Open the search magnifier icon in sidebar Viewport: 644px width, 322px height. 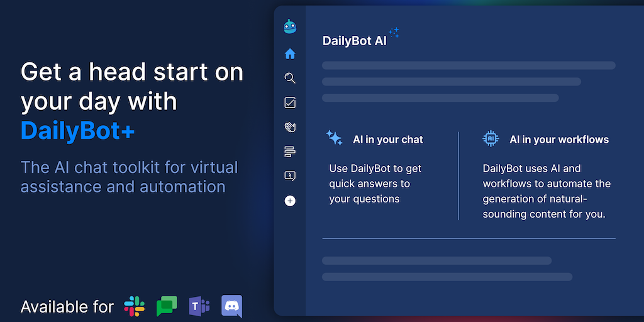tap(290, 78)
